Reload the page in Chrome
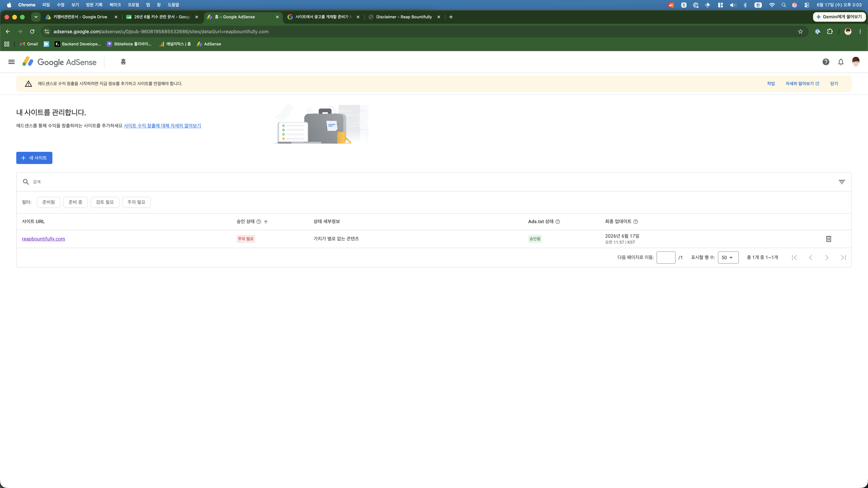Image resolution: width=868 pixels, height=488 pixels. click(32, 32)
